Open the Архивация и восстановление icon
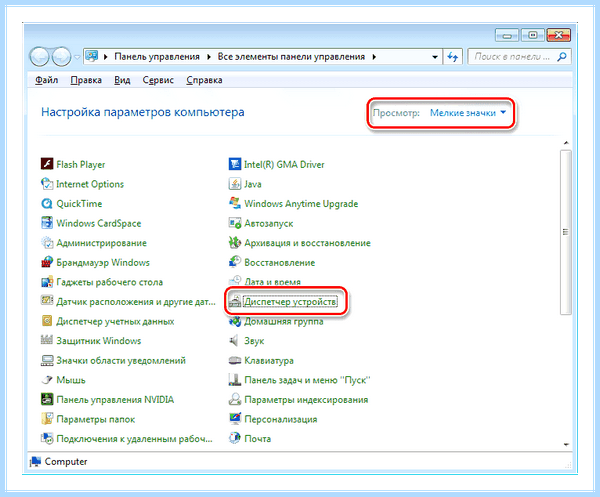The width and height of the screenshot is (600, 497). [x=235, y=243]
